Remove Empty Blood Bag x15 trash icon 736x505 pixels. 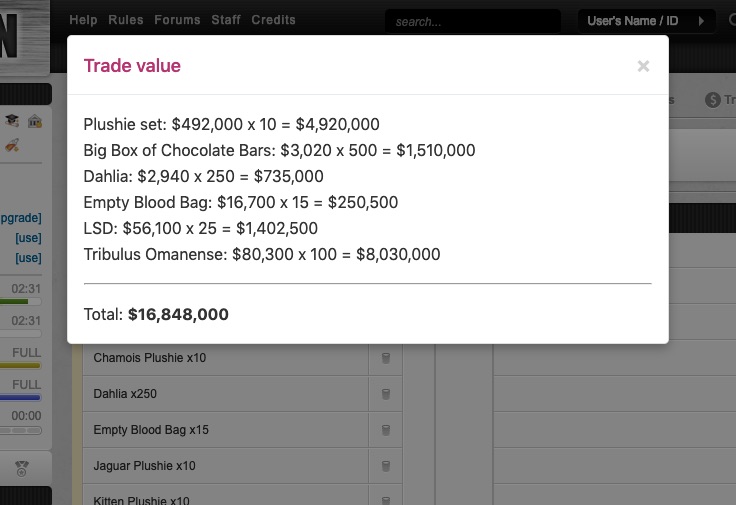click(x=386, y=430)
